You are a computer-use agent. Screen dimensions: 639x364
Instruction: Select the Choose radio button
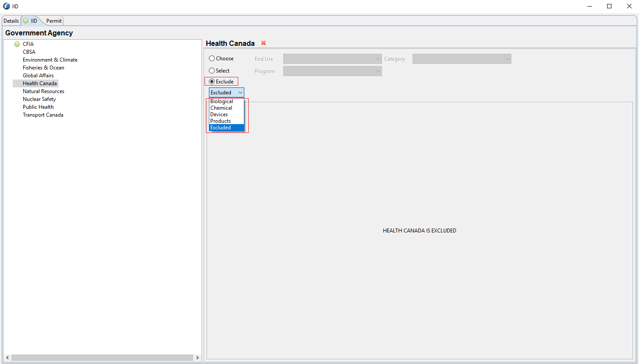click(212, 59)
